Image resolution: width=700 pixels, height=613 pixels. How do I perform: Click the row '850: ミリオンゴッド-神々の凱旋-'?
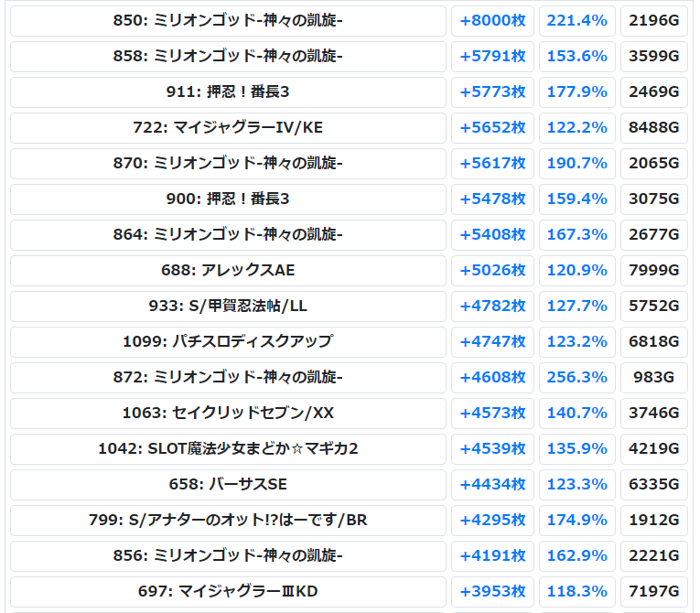[228, 21]
